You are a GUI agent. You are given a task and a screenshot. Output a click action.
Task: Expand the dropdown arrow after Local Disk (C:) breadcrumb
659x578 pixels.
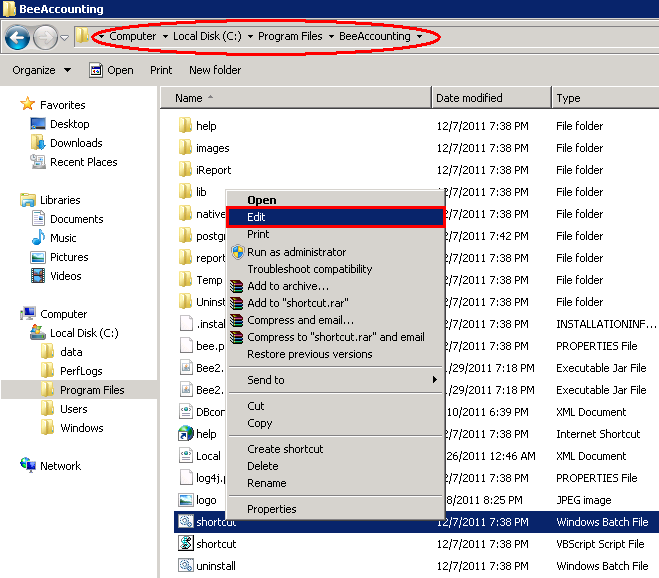click(250, 37)
